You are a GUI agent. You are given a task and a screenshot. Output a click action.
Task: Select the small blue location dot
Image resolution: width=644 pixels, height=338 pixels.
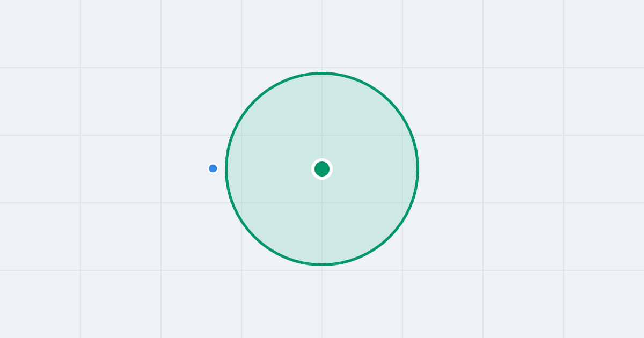(x=213, y=168)
